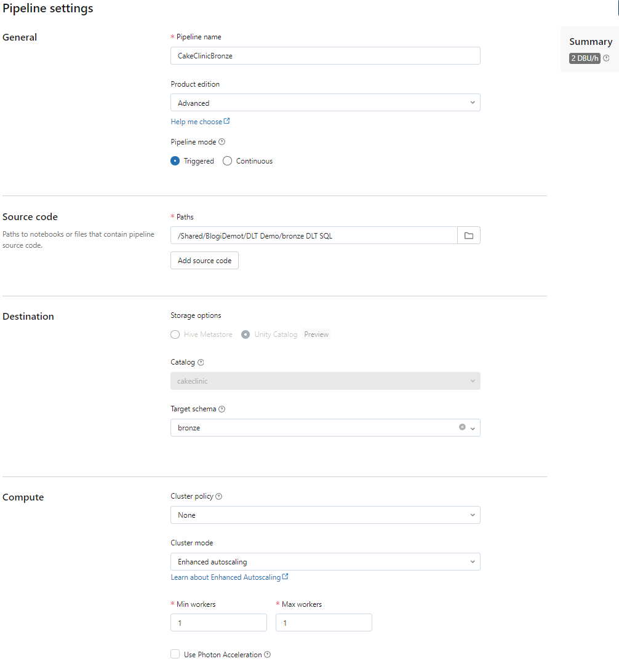Image resolution: width=619 pixels, height=672 pixels.
Task: Click the info icon next to Photon Acceleration
Action: click(x=267, y=655)
